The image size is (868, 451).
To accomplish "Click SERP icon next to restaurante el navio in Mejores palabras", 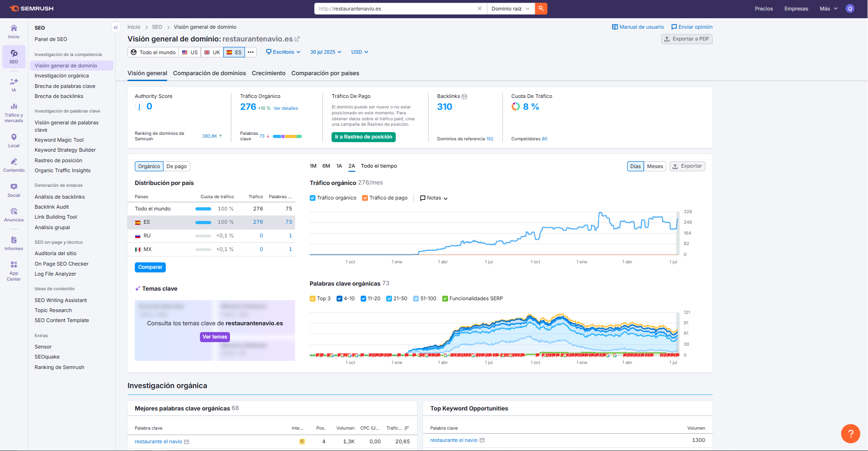I will coord(187,442).
